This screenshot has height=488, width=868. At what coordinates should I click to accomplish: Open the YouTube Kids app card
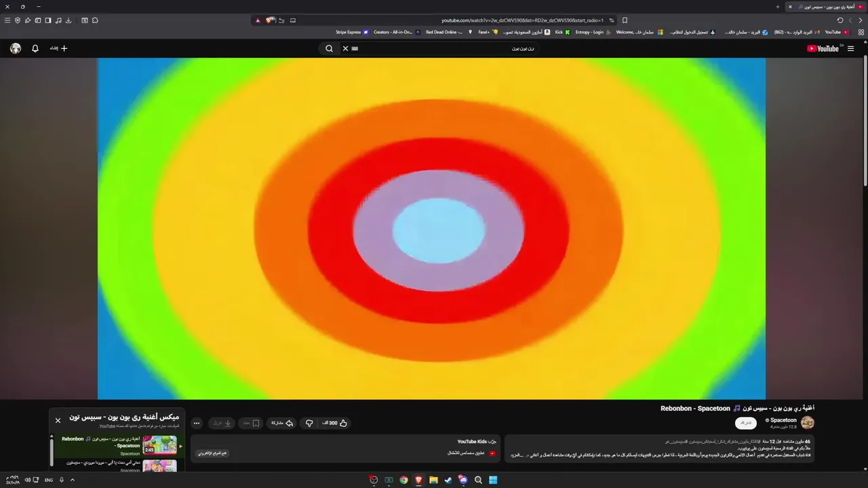tap(345, 449)
